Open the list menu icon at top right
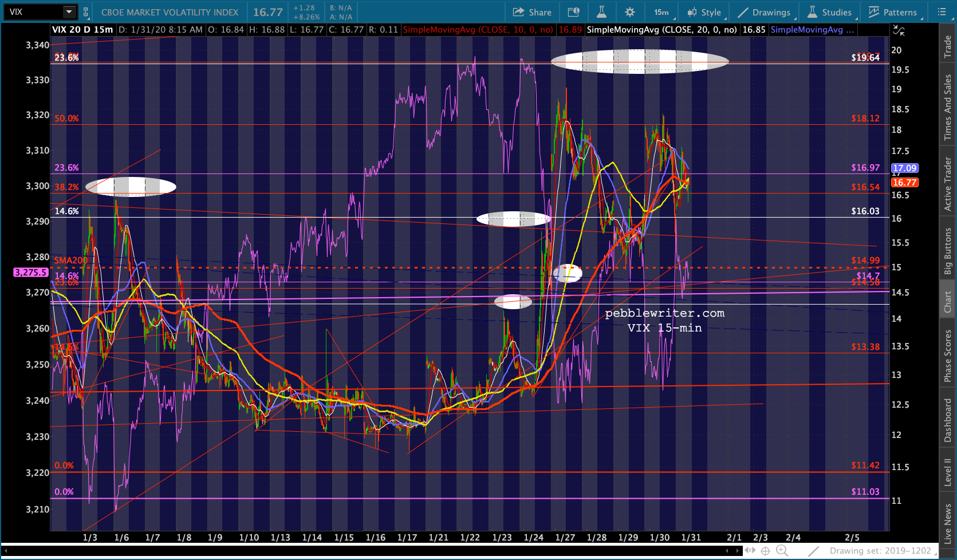The image size is (957, 560). 942,12
